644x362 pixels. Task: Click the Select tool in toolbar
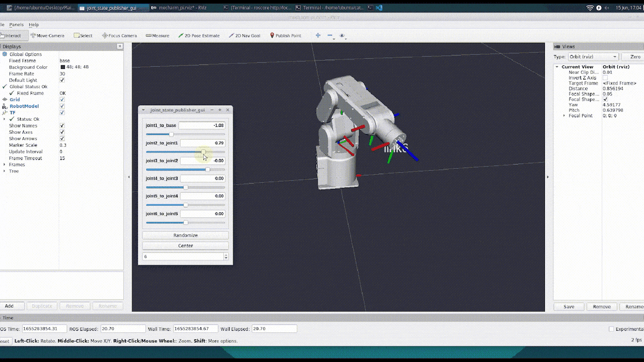tap(83, 36)
